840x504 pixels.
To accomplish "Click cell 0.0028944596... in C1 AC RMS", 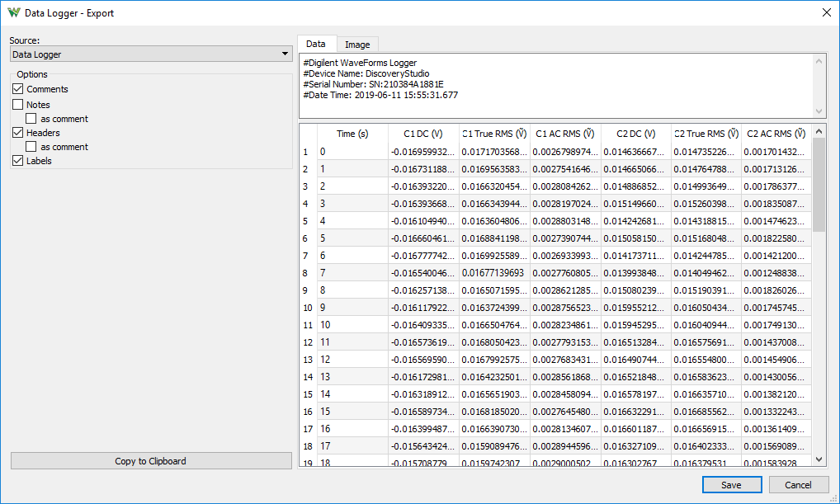I will click(x=565, y=446).
